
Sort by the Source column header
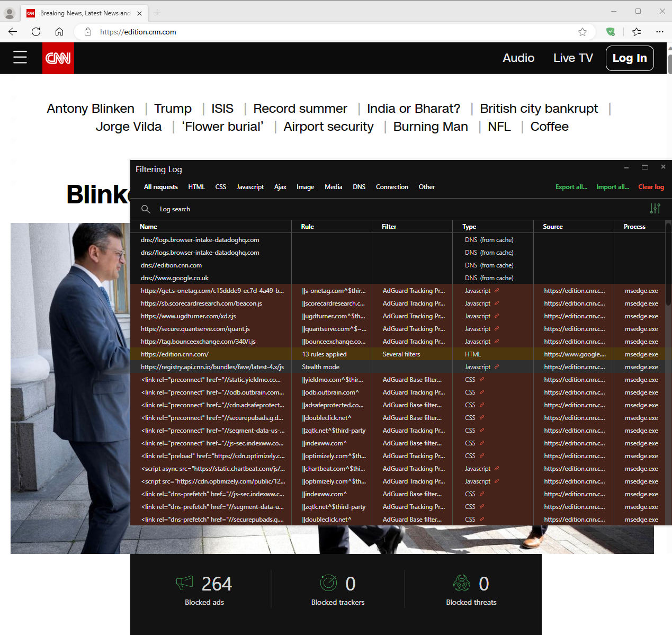[x=574, y=227]
